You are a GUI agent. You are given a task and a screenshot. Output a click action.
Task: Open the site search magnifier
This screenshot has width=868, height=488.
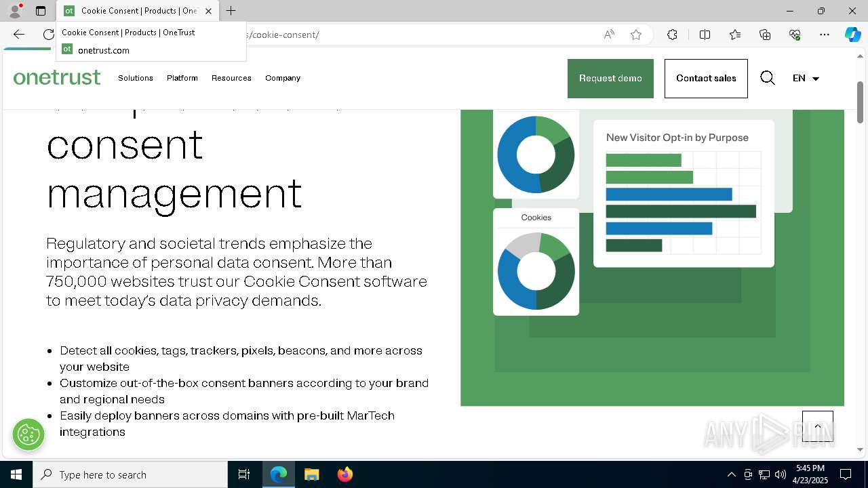768,78
